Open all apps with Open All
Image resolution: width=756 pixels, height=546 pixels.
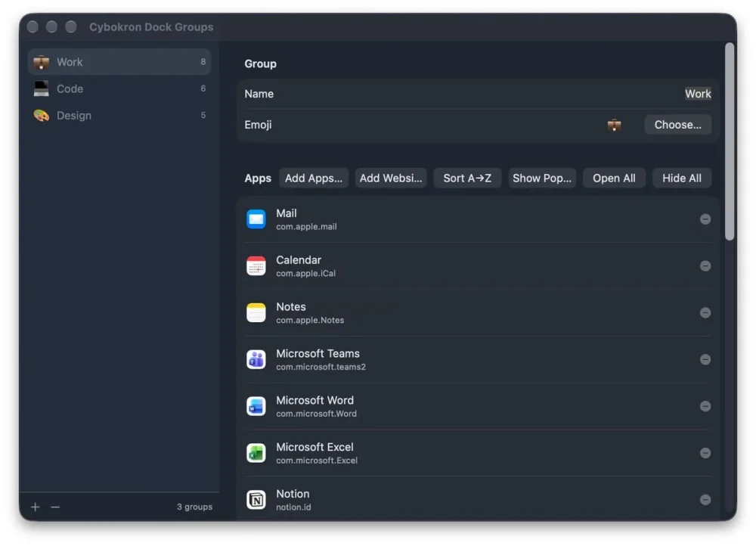(x=614, y=178)
